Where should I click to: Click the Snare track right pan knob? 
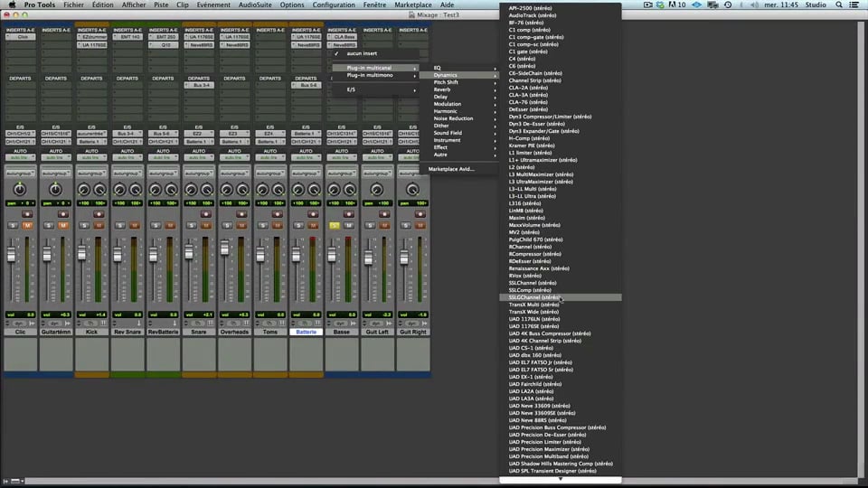tap(207, 190)
